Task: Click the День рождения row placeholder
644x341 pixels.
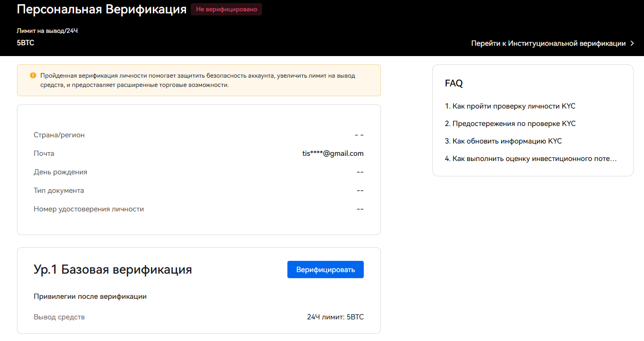Action: pos(359,172)
